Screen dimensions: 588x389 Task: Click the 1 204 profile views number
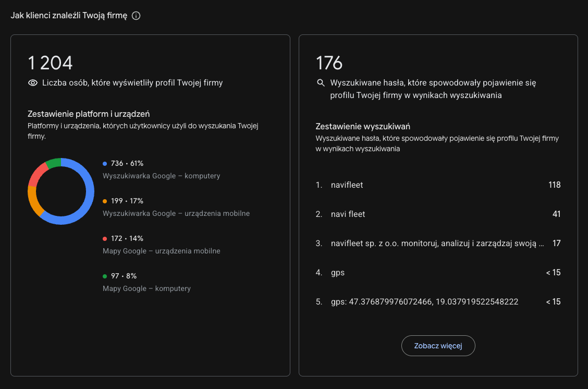[50, 63]
